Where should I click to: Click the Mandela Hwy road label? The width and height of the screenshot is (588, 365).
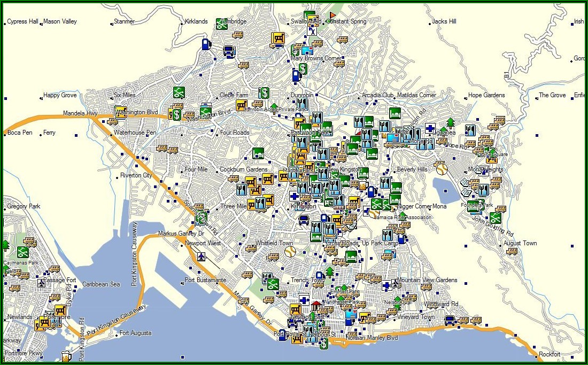click(x=80, y=113)
